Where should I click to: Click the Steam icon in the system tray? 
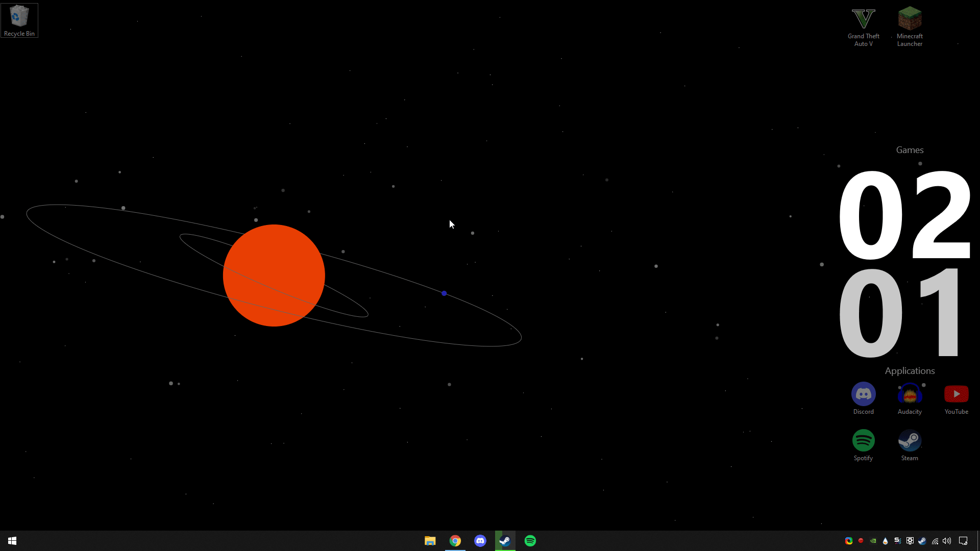pos(922,541)
